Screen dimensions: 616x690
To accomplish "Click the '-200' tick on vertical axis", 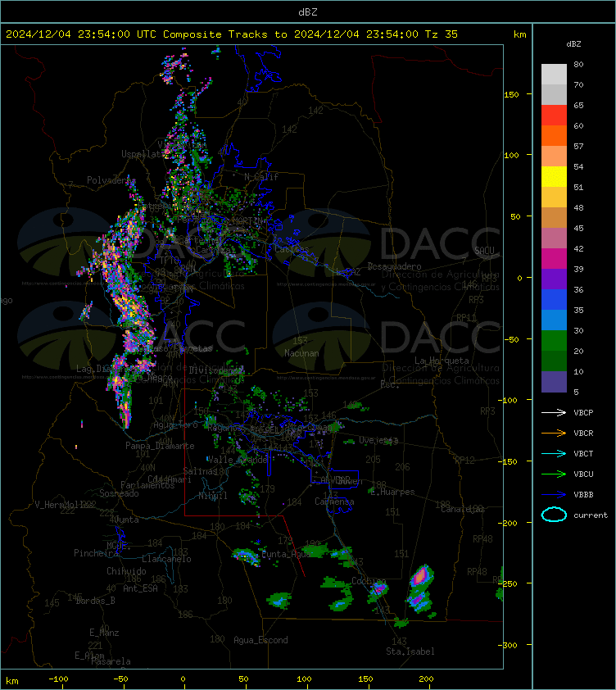I will [x=508, y=523].
